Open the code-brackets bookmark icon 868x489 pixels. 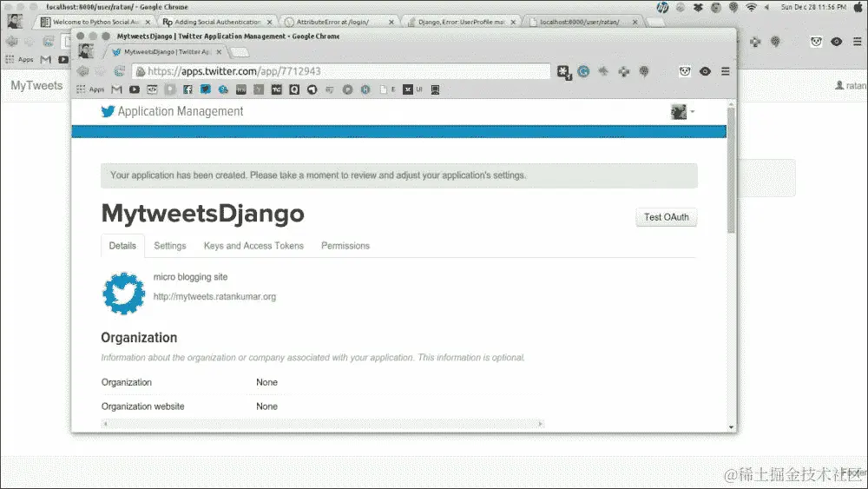point(152,89)
